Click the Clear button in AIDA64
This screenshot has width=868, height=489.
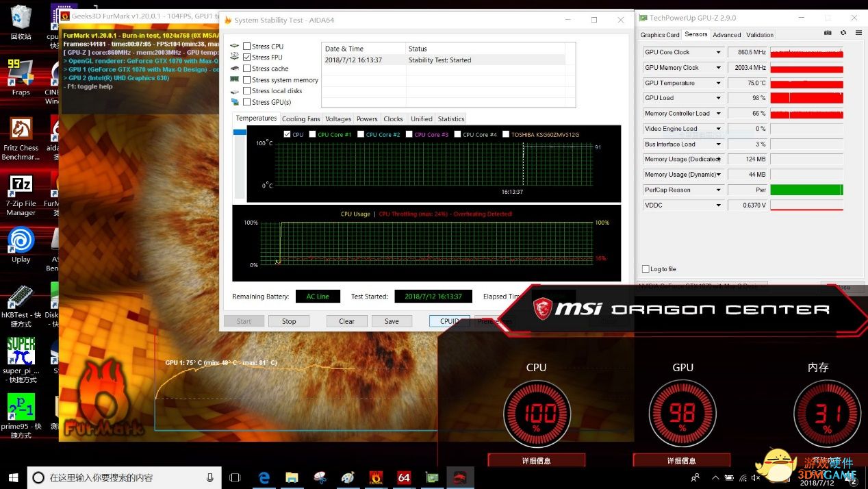[x=346, y=321]
